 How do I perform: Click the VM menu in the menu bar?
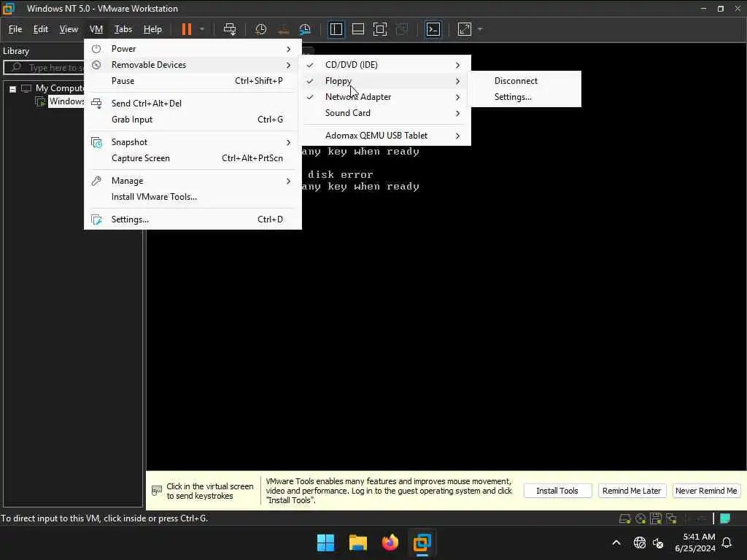tap(96, 29)
